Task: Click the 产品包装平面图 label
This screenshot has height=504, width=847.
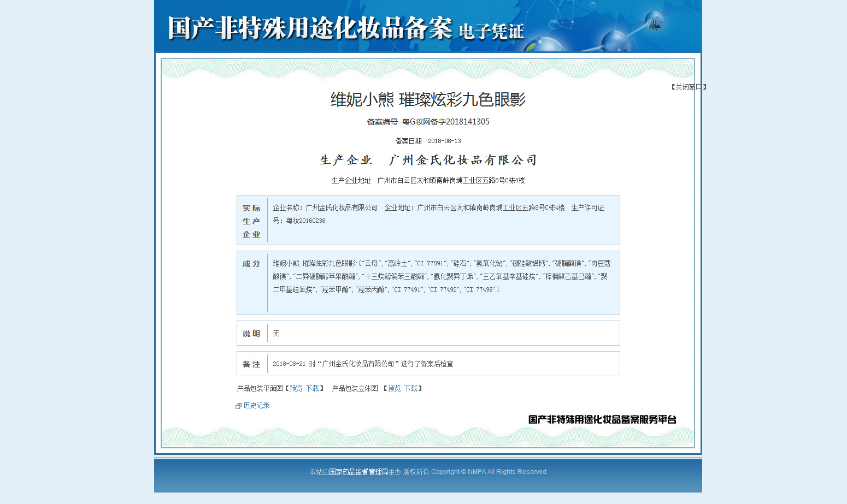Action: tap(260, 388)
